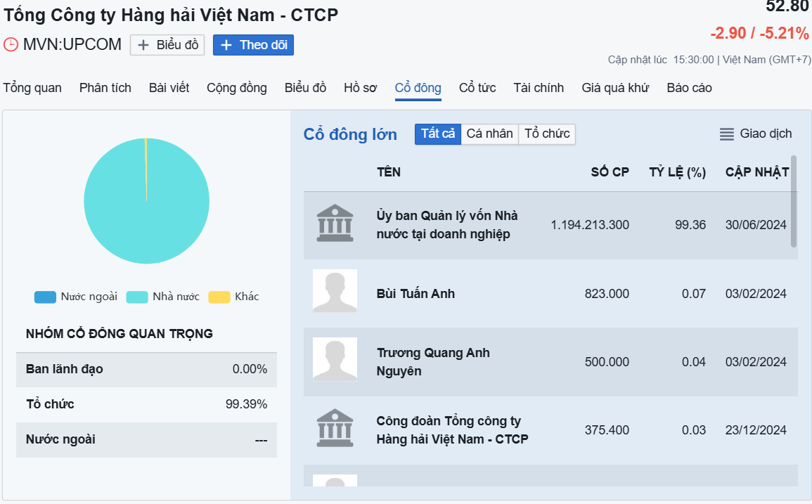
Task: Click the Giao dịch list icon
Action: [x=726, y=134]
